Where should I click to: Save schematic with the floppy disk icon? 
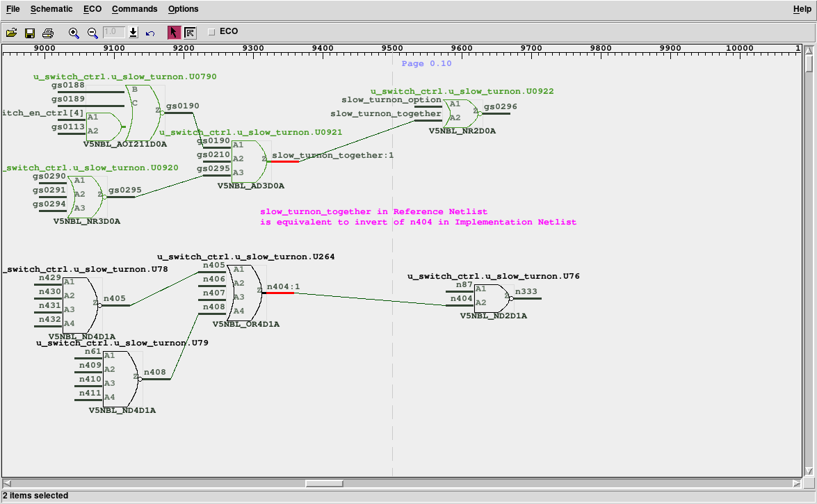tap(30, 33)
